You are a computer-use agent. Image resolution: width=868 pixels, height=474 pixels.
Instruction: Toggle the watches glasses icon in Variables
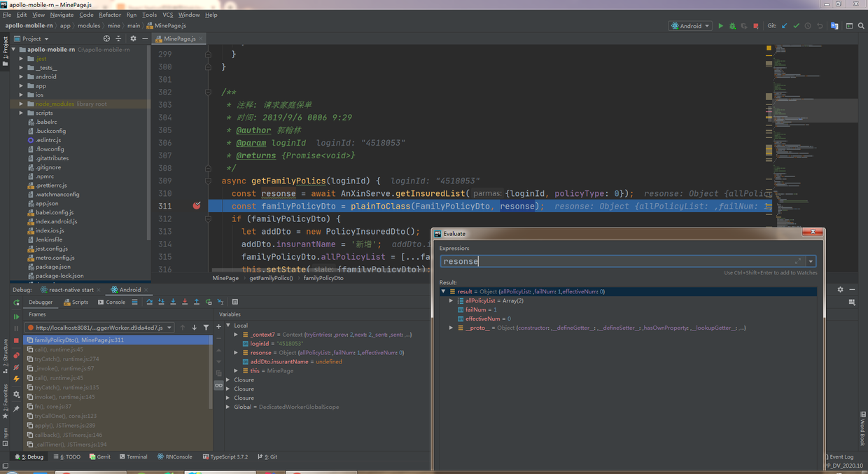pyautogui.click(x=219, y=386)
